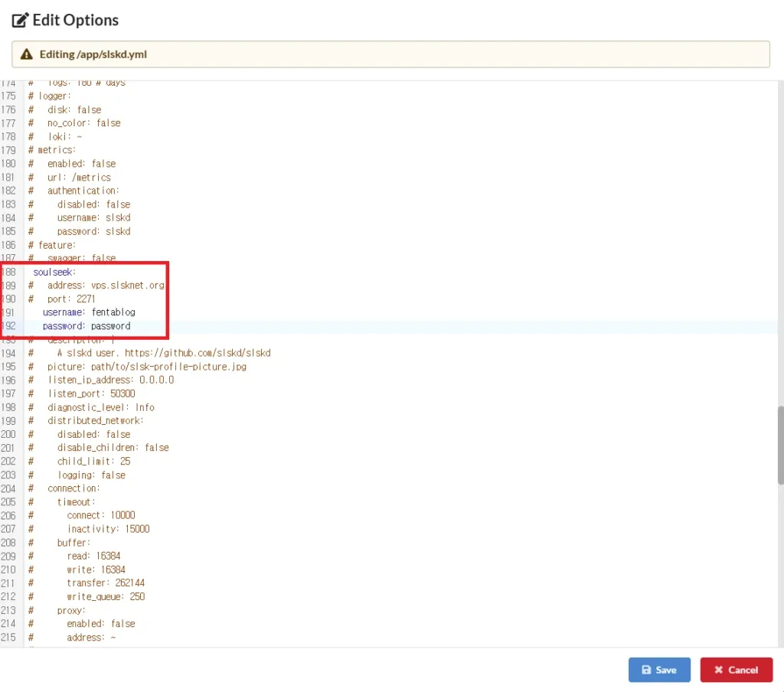The image size is (784, 692).
Task: Click the diagnostic_level Info line
Action: pos(101,407)
